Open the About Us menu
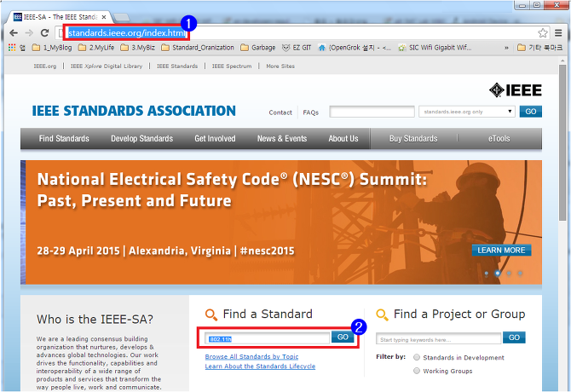This screenshot has height=392, width=571. 343,139
